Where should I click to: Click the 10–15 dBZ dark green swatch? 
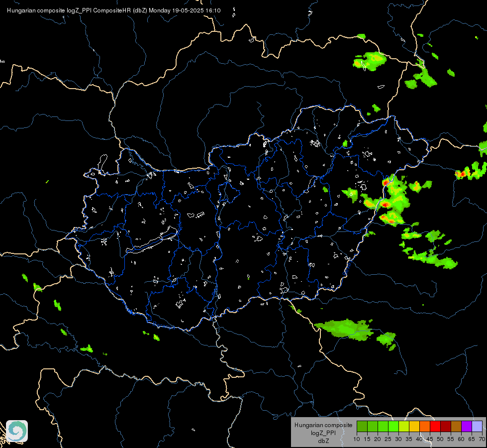(362, 426)
